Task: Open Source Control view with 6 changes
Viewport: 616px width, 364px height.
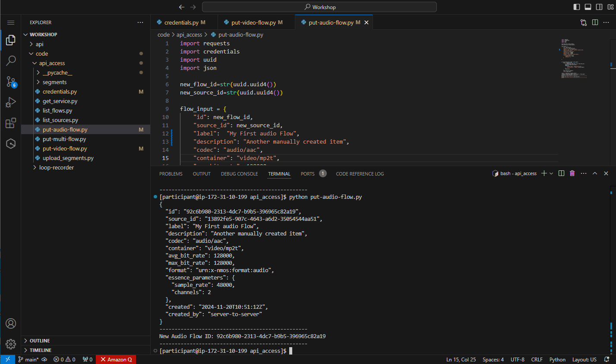Action: [x=11, y=82]
